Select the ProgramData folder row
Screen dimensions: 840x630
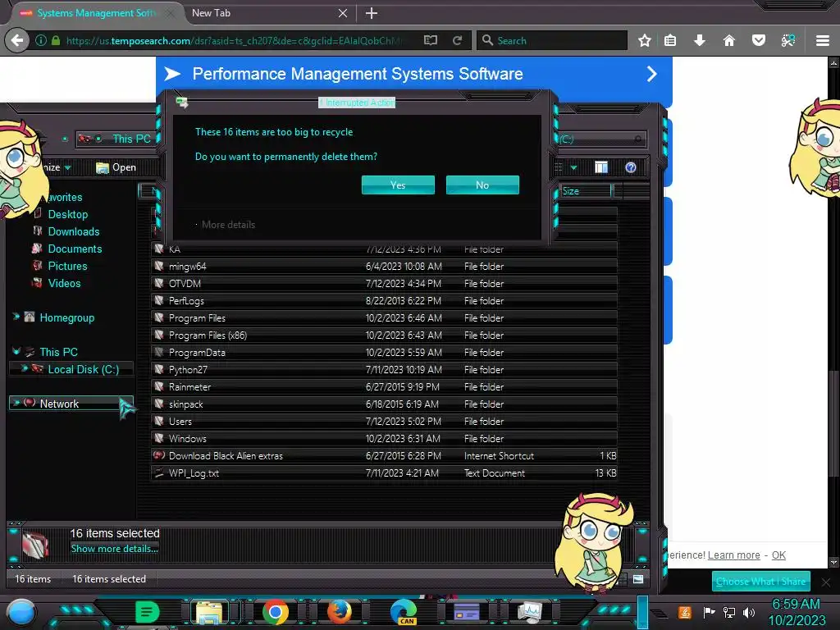(x=384, y=352)
